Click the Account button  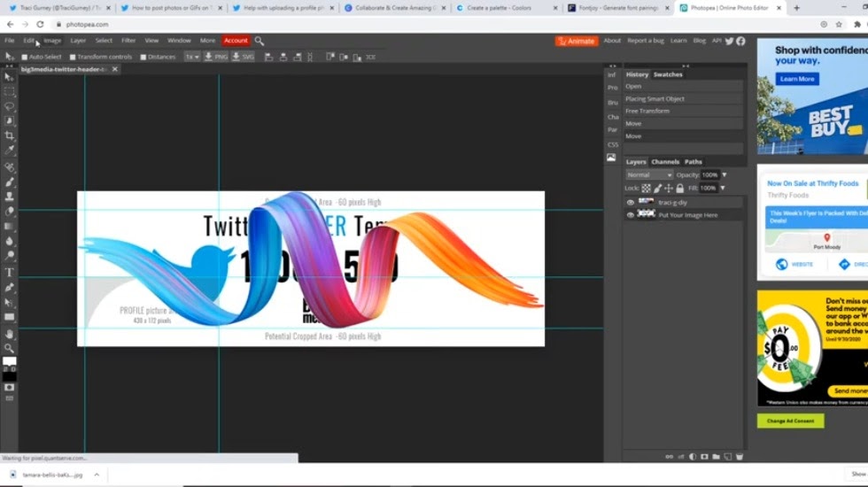(236, 41)
